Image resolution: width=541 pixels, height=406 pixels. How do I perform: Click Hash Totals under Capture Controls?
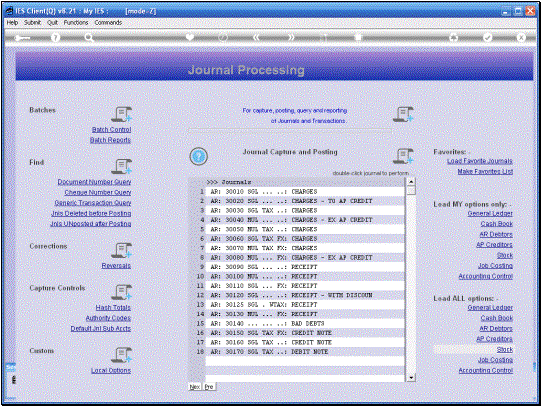[x=113, y=307]
